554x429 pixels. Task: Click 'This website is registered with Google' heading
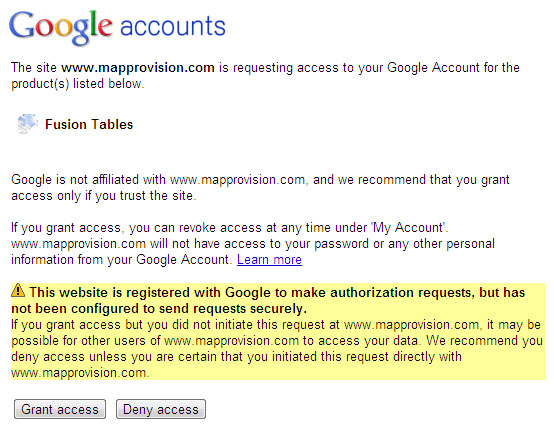(139, 293)
